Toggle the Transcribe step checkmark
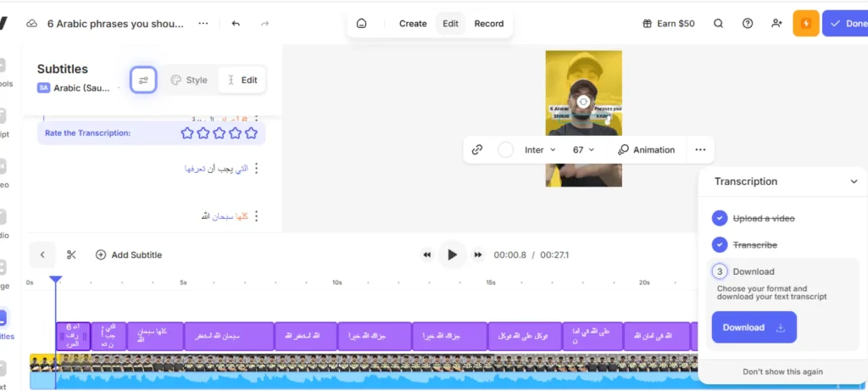Image resolution: width=868 pixels, height=391 pixels. (720, 244)
